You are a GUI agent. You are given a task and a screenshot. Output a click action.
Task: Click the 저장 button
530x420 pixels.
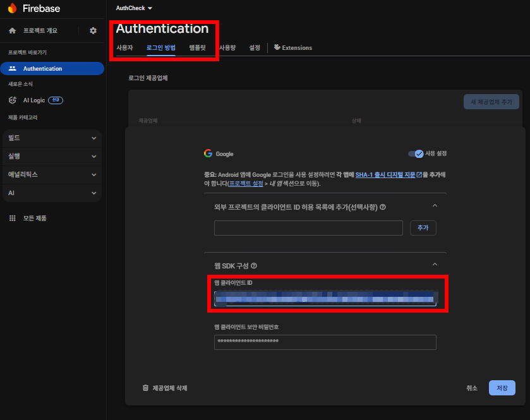point(502,388)
